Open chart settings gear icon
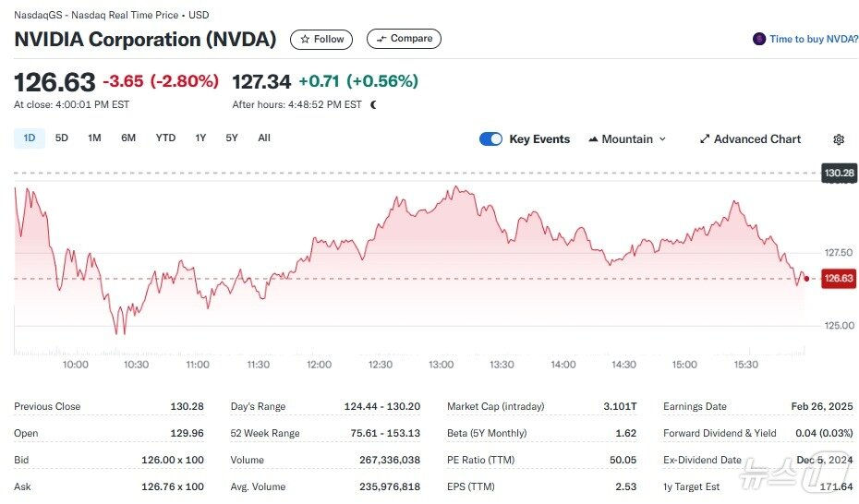Image resolution: width=859 pixels, height=504 pixels. coord(839,139)
